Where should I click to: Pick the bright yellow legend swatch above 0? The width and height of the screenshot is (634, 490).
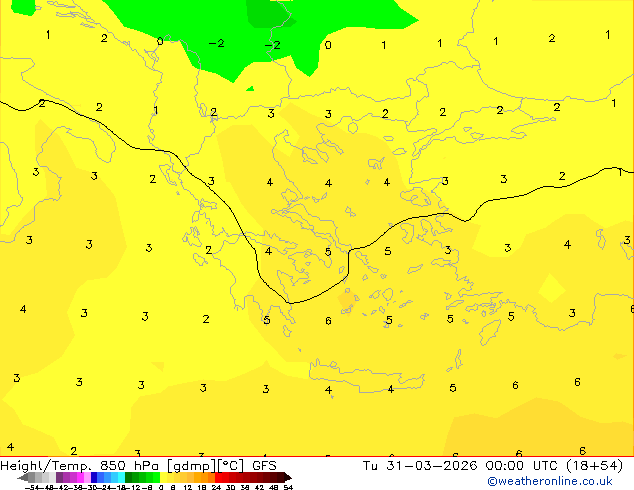pos(163,477)
